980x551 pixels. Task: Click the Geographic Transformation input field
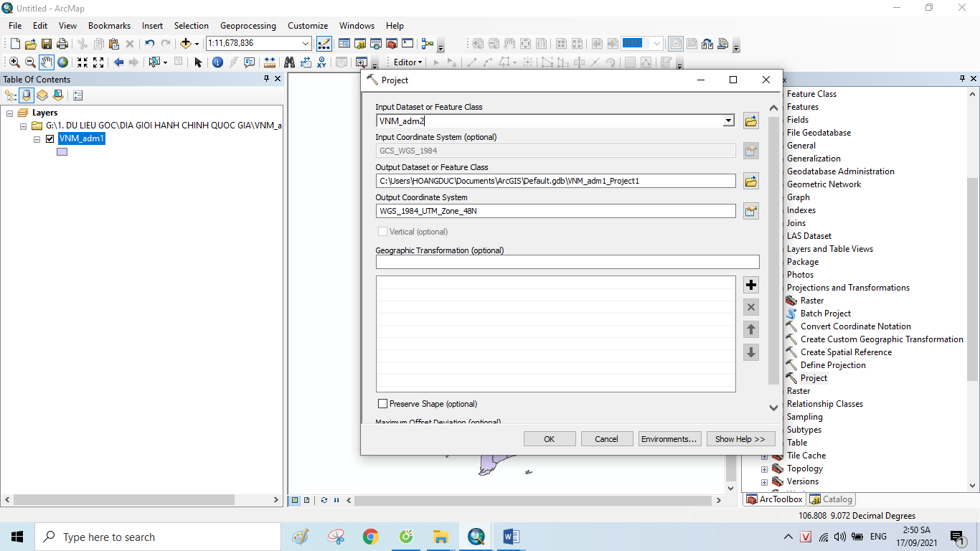pos(567,262)
